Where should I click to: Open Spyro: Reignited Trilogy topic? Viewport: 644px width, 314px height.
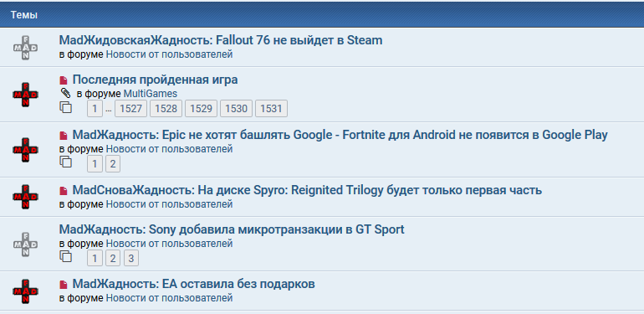pos(307,190)
